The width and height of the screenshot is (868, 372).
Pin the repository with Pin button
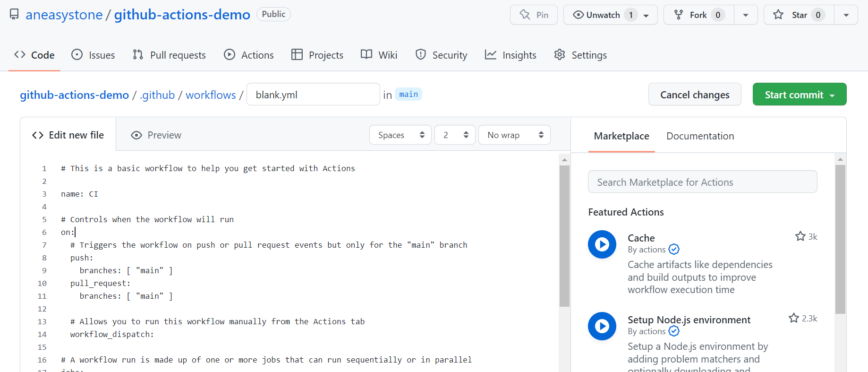tap(534, 15)
